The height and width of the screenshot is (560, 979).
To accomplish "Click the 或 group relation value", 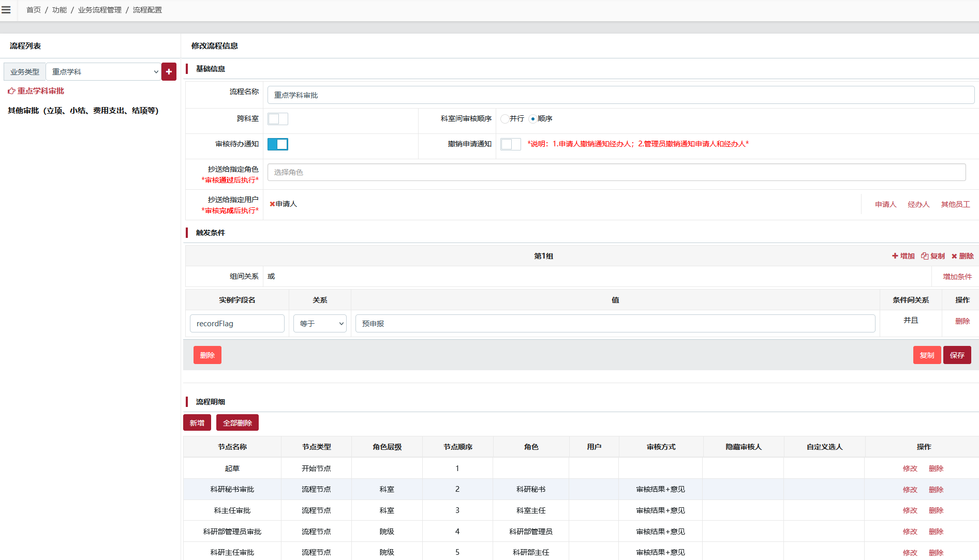I will tap(271, 277).
